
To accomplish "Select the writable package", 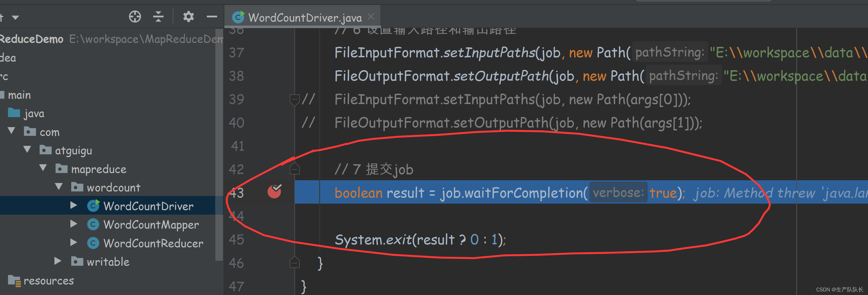I will click(108, 262).
